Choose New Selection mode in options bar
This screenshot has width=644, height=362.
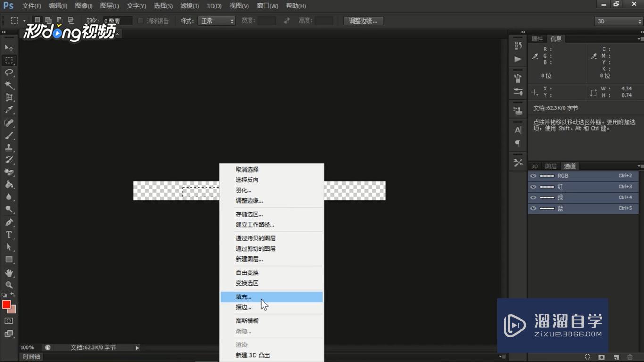[x=37, y=21]
